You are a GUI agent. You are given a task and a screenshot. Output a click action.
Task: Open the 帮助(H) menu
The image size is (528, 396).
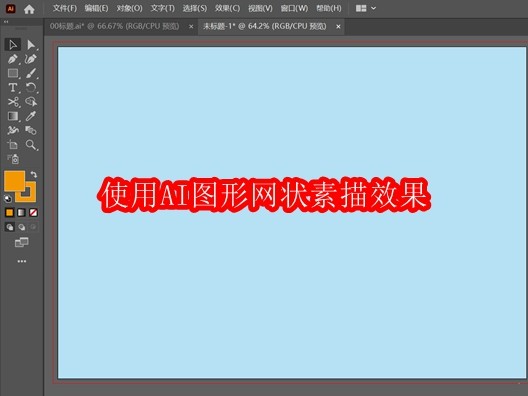(329, 8)
